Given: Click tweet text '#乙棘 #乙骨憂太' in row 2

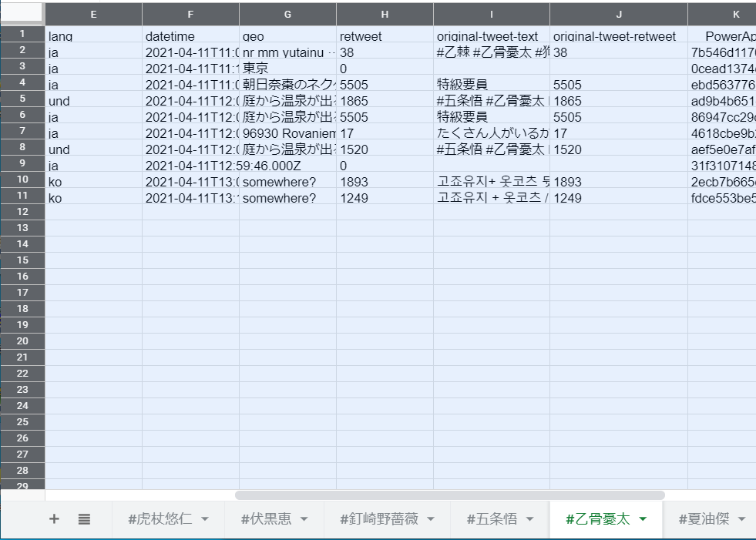Looking at the screenshot, I should (x=492, y=50).
